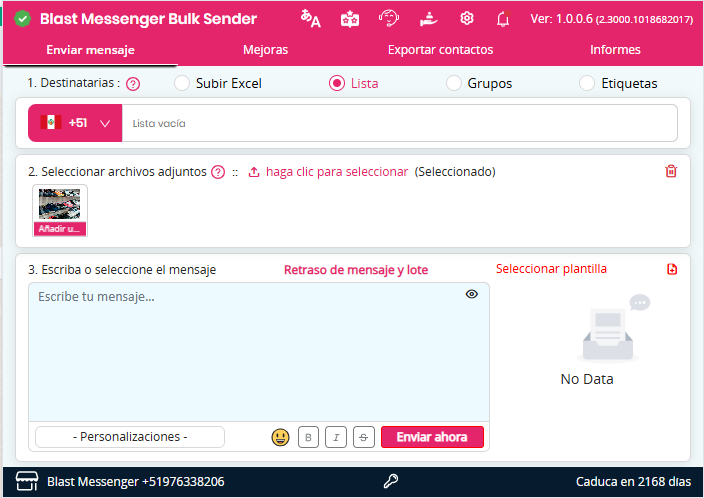Image resolution: width=704 pixels, height=498 pixels.
Task: Select the Etiquetas radio option
Action: click(587, 83)
